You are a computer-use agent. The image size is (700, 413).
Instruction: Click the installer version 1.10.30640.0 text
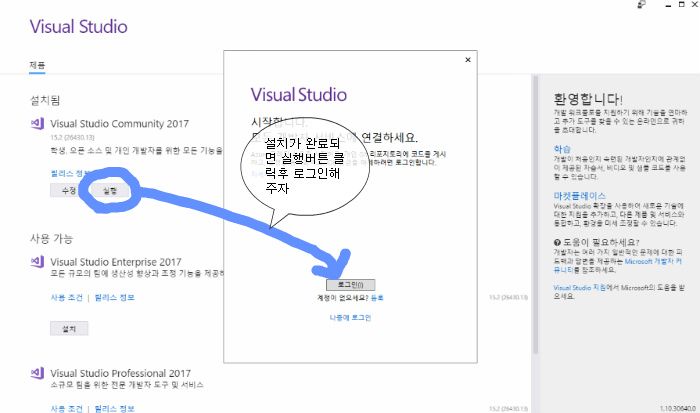click(x=678, y=409)
